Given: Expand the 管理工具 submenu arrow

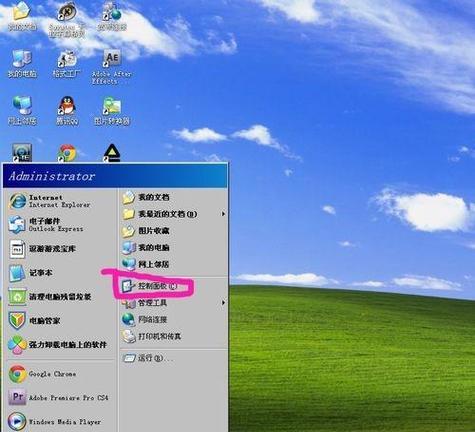Looking at the screenshot, I should click(224, 303).
